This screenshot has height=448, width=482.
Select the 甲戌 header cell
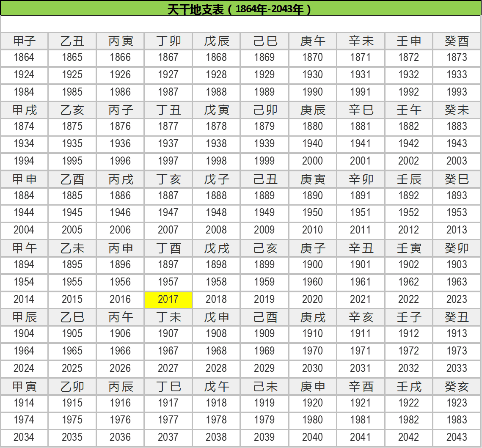coord(24,110)
